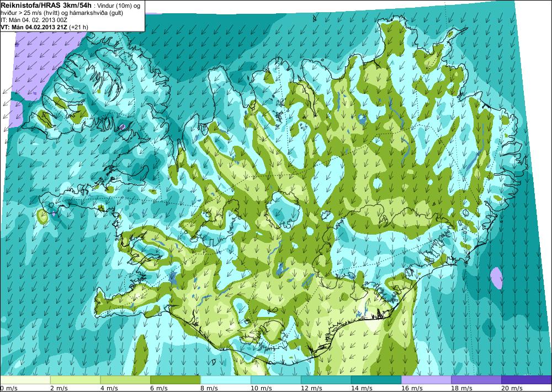Click the '12 m/s' legend label
552x392 pixels.
click(311, 388)
